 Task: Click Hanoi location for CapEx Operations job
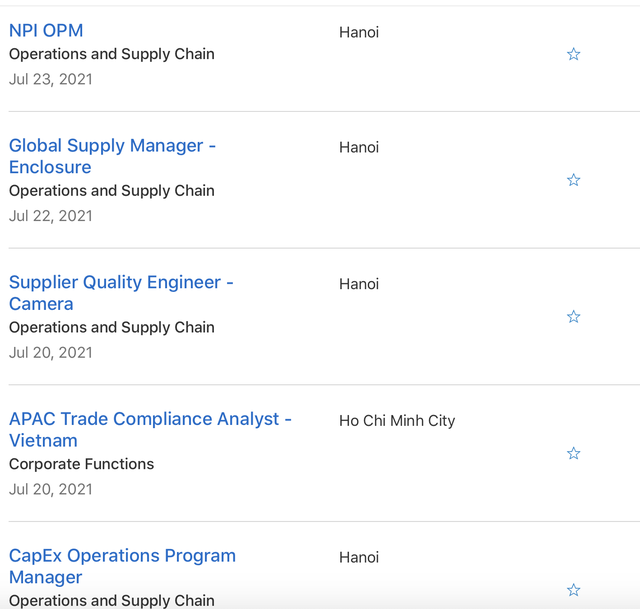[359, 557]
